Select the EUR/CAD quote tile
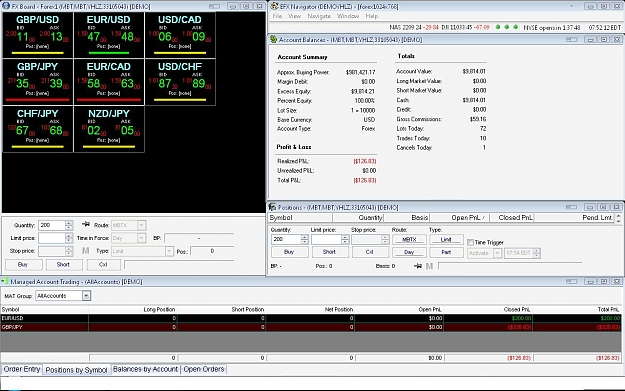This screenshot has width=625, height=391. pyautogui.click(x=109, y=82)
